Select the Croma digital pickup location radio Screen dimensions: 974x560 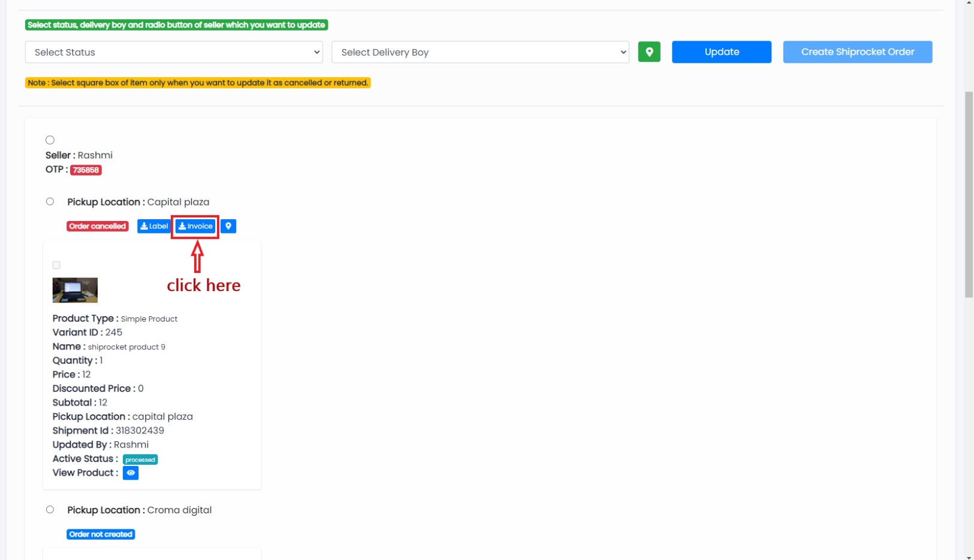click(50, 509)
